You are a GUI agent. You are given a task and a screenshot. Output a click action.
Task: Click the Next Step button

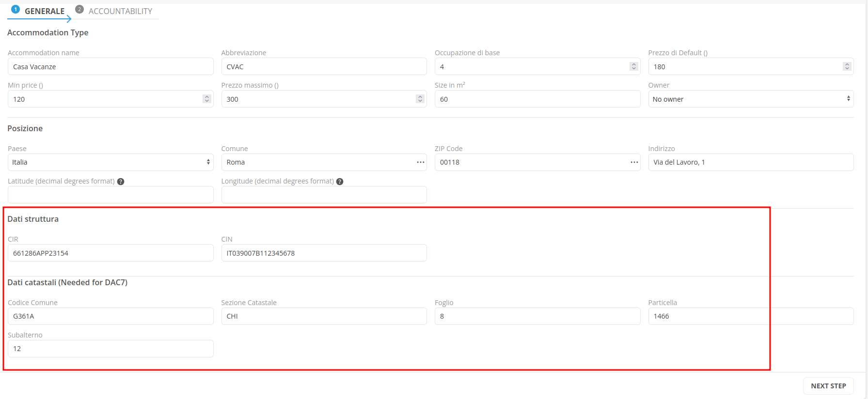[x=828, y=386]
